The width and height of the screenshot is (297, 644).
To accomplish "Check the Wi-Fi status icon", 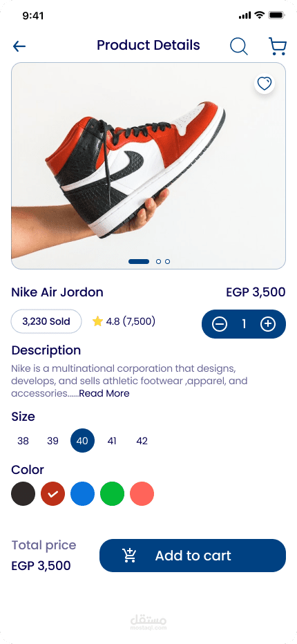I will 259,15.
